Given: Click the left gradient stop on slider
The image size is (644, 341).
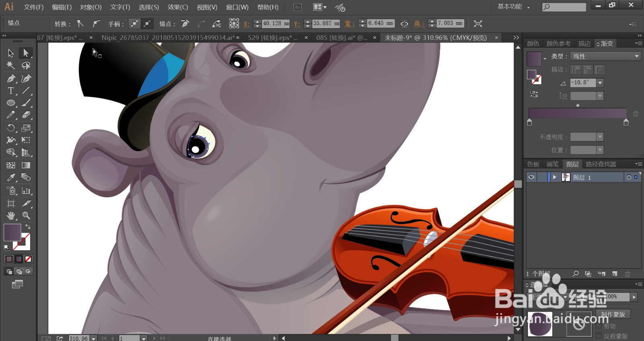Looking at the screenshot, I should (529, 122).
